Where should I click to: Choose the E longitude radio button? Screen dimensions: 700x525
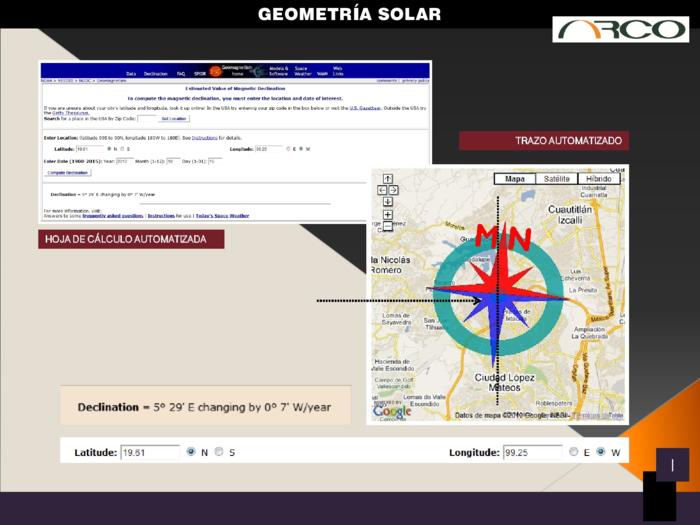[x=574, y=452]
